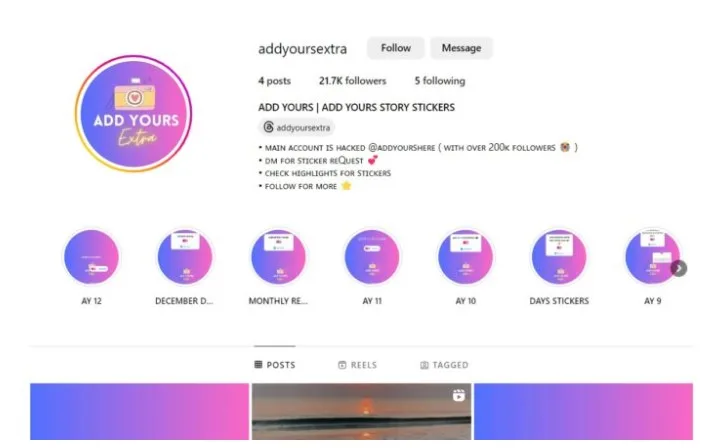The width and height of the screenshot is (706, 448).
Task: Open the 21.7K followers list
Action: coord(353,81)
